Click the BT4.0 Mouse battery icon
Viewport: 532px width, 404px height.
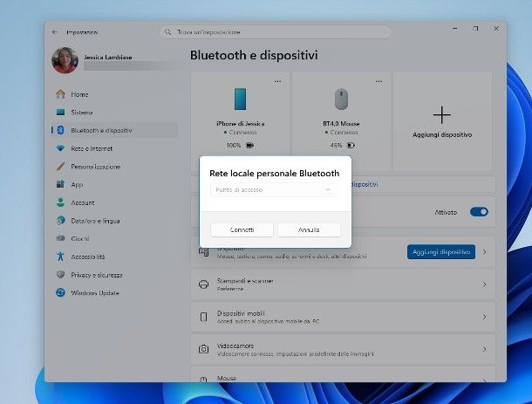tap(351, 146)
